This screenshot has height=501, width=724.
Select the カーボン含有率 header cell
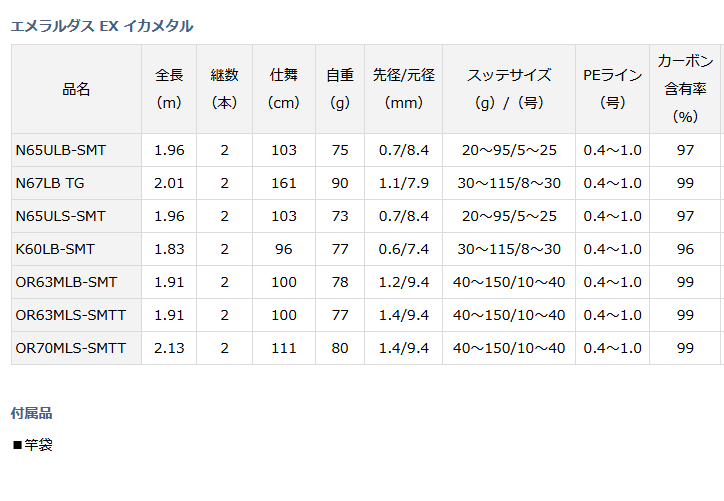pyautogui.click(x=685, y=89)
